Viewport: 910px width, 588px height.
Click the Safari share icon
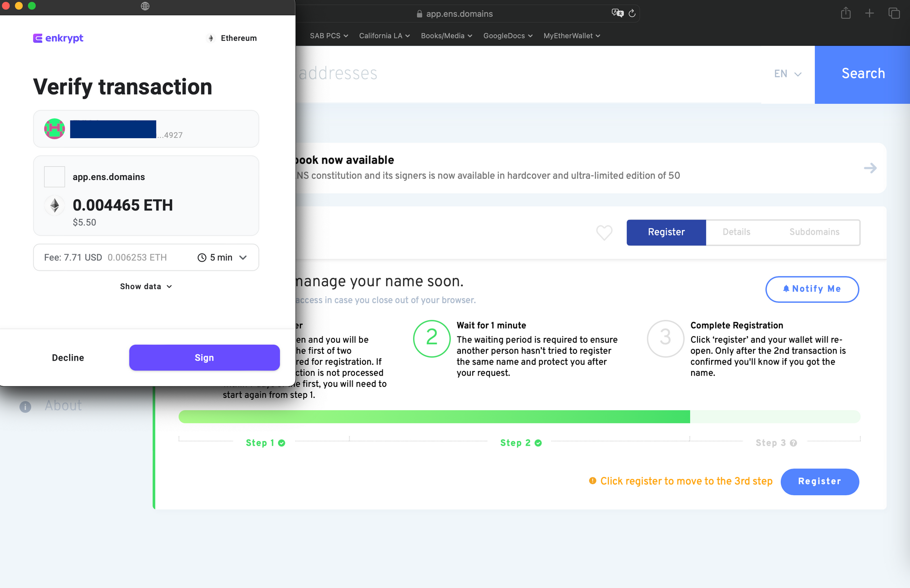[846, 13]
